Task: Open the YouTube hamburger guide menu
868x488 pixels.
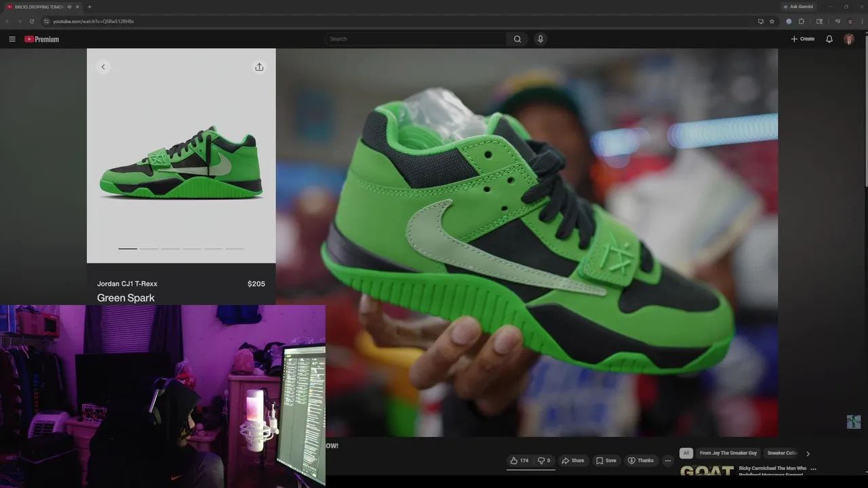Action: pos(12,39)
